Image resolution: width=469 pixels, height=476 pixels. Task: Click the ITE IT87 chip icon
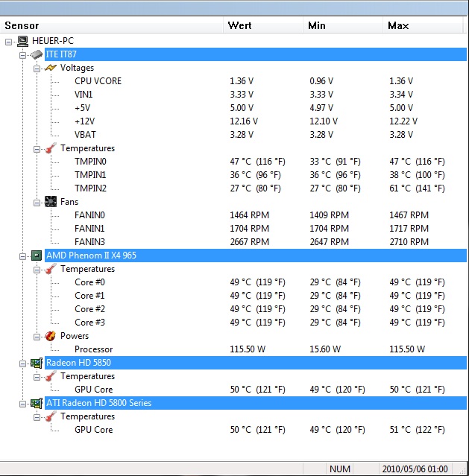pos(37,54)
